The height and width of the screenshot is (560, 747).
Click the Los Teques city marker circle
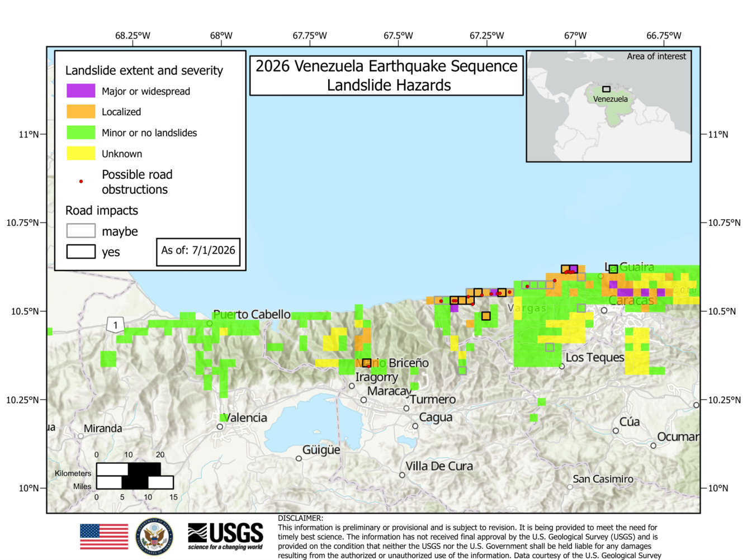coord(562,367)
